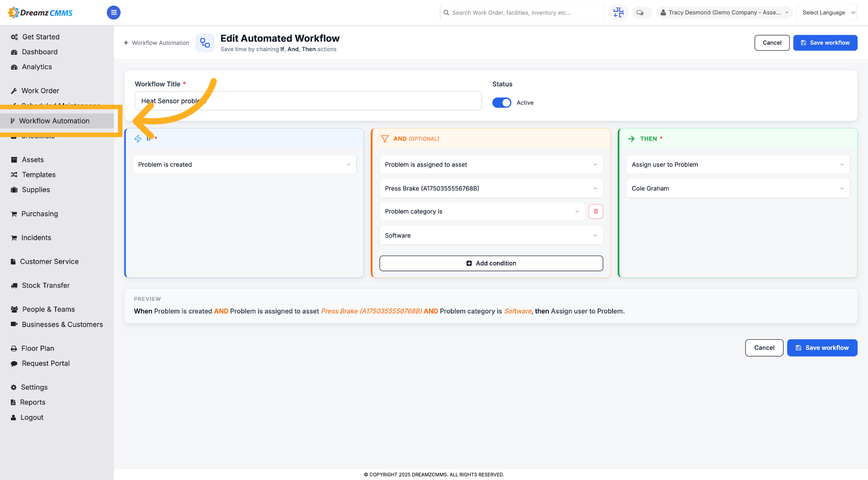Click the AND section filter icon

click(385, 139)
